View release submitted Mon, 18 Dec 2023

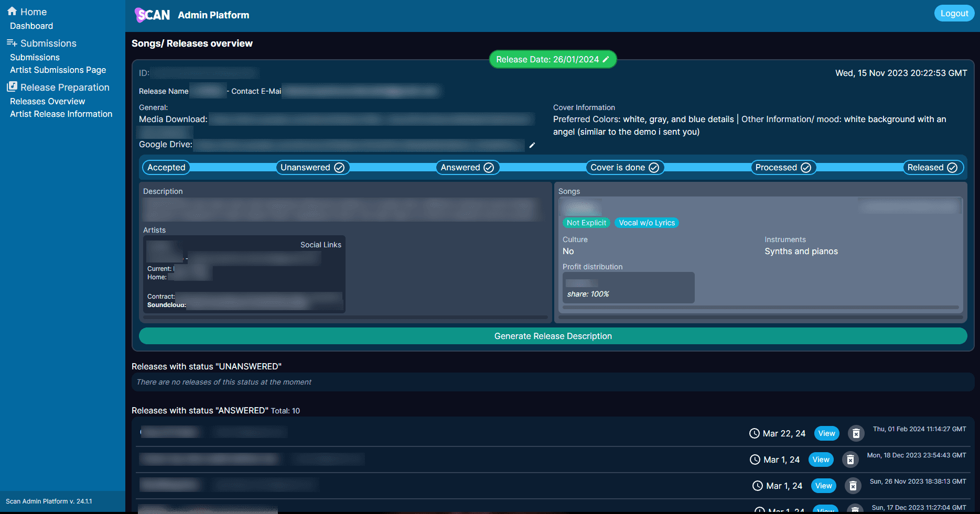click(x=821, y=460)
